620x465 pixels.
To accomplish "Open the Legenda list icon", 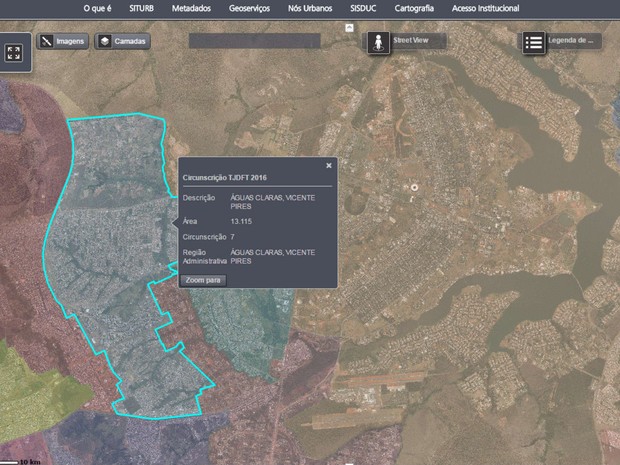I will click(x=534, y=42).
